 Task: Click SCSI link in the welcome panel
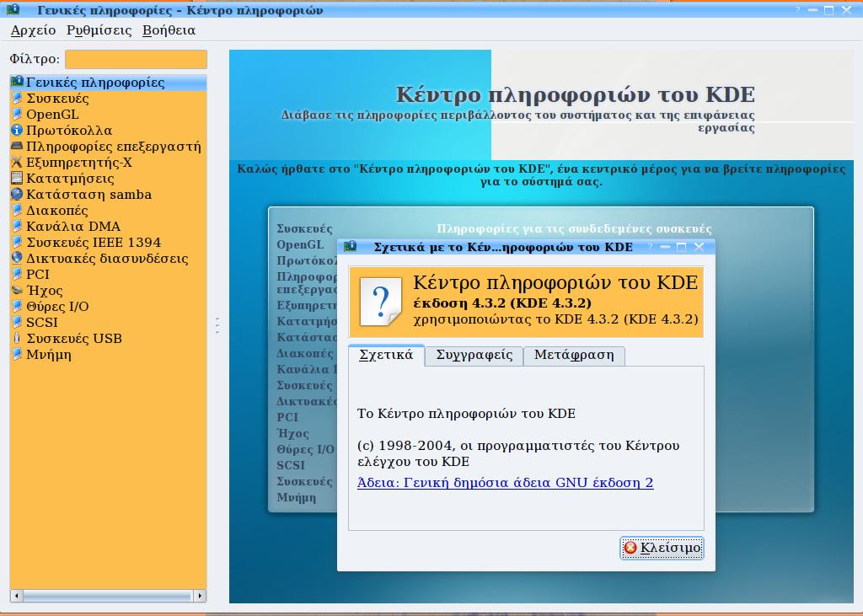pyautogui.click(x=291, y=465)
